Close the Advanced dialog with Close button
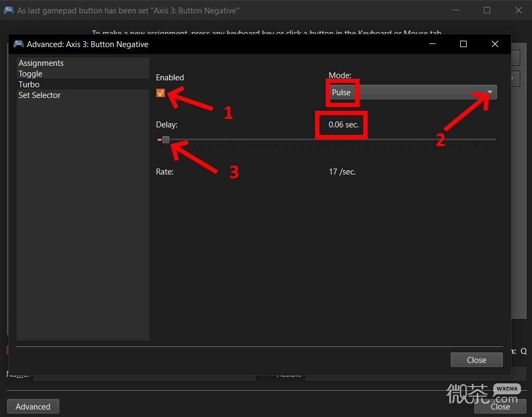Screen dimensions: 532x417 click(x=476, y=360)
